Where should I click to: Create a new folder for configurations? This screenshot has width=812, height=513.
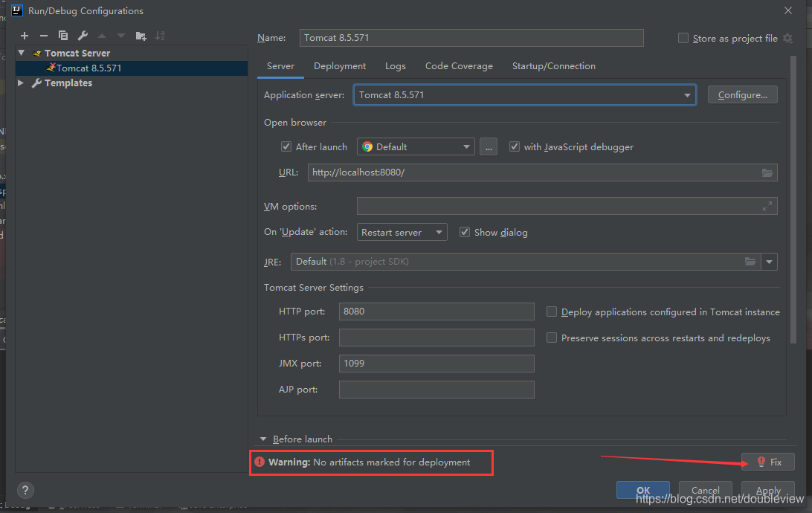pos(141,36)
